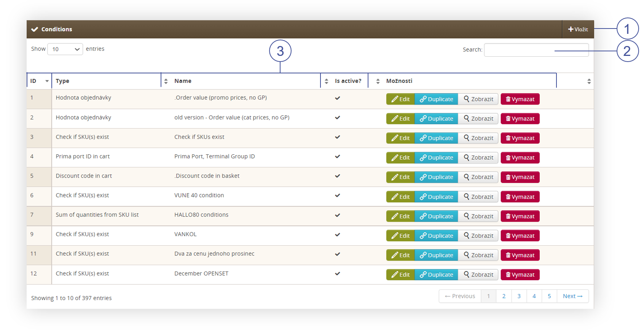The image size is (644, 332).
Task: Duplicate the VANKOL condition
Action: (436, 236)
